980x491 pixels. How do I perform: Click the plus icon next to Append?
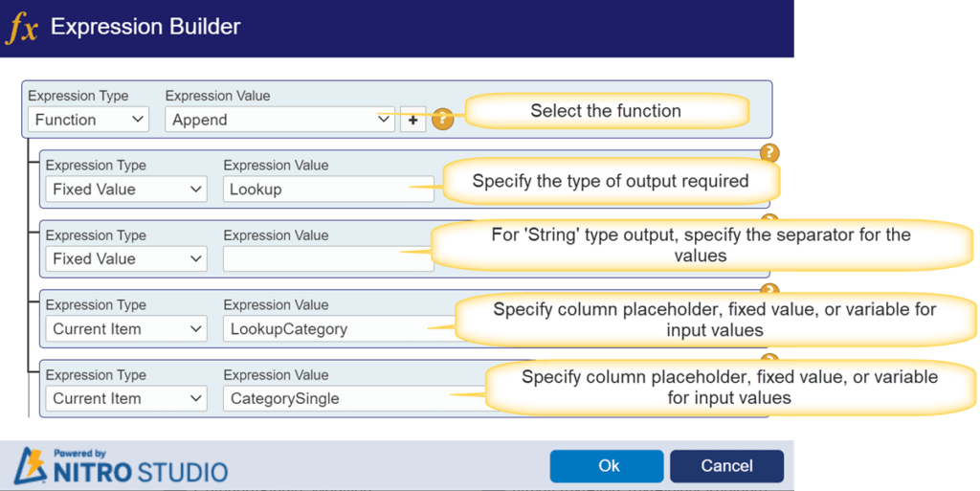coord(413,120)
